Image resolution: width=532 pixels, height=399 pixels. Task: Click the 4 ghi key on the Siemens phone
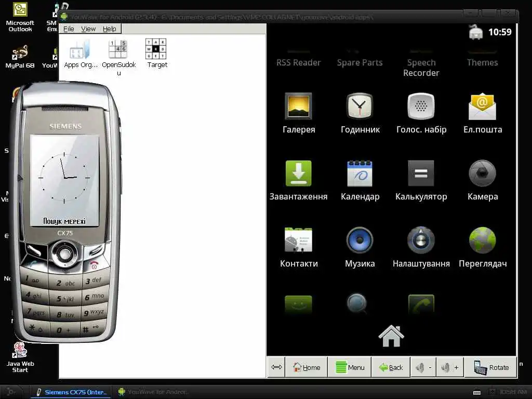pyautogui.click(x=34, y=296)
